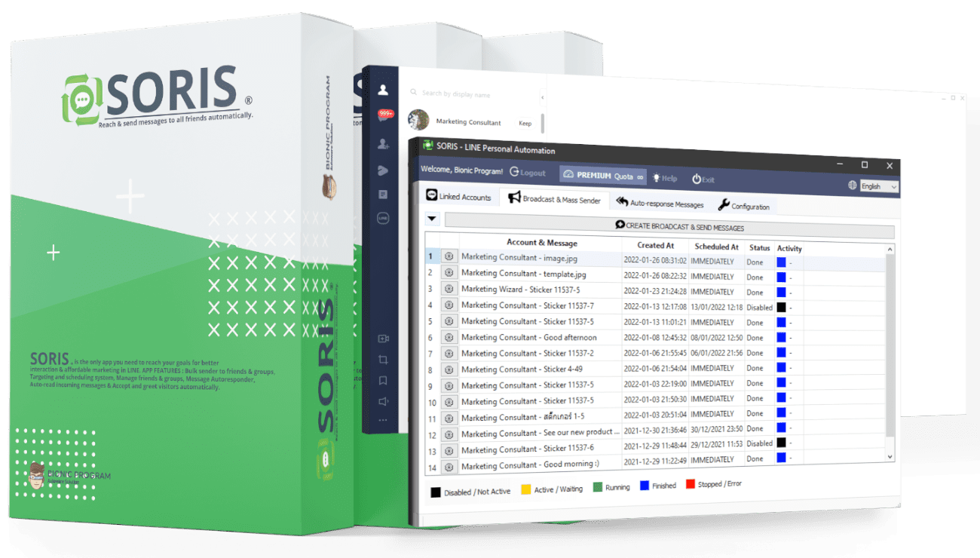Click the add friend icon in LINE sidebar

[x=383, y=143]
